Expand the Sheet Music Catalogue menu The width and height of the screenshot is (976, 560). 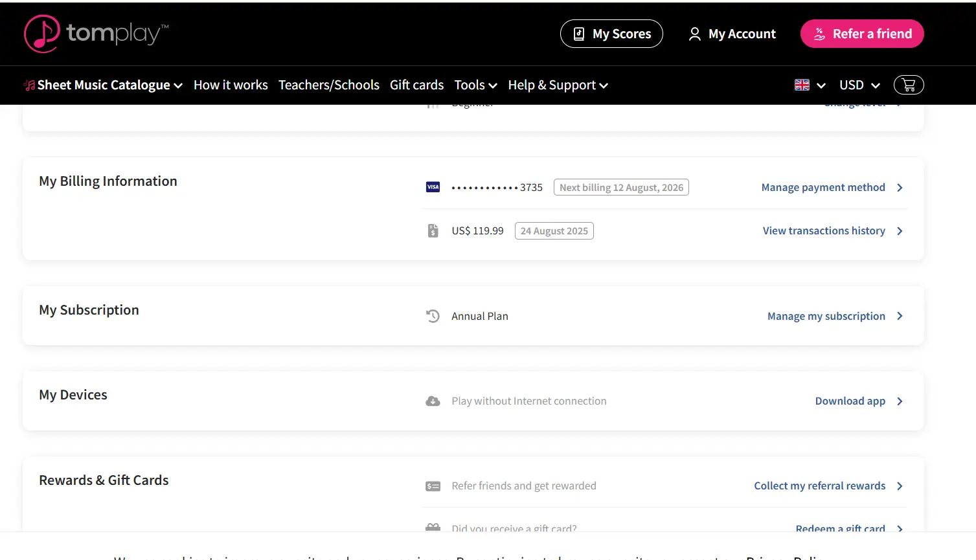click(110, 85)
